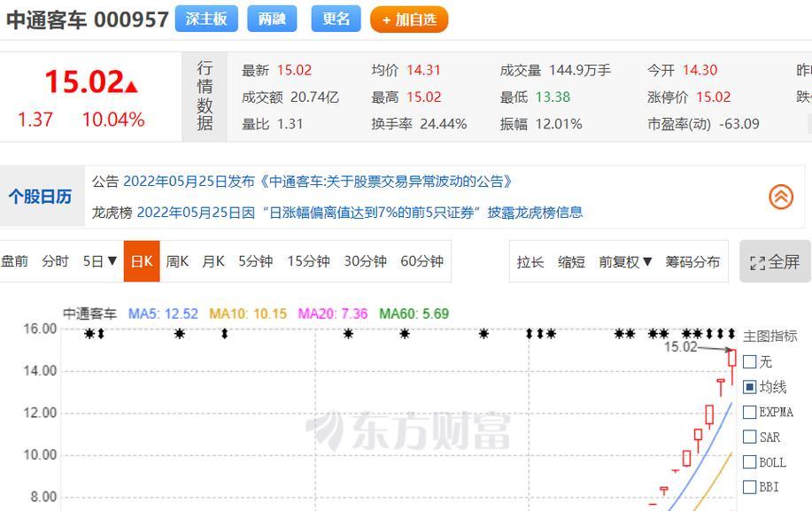
Task: Add stock with the 加自选 button
Action: pos(409,19)
